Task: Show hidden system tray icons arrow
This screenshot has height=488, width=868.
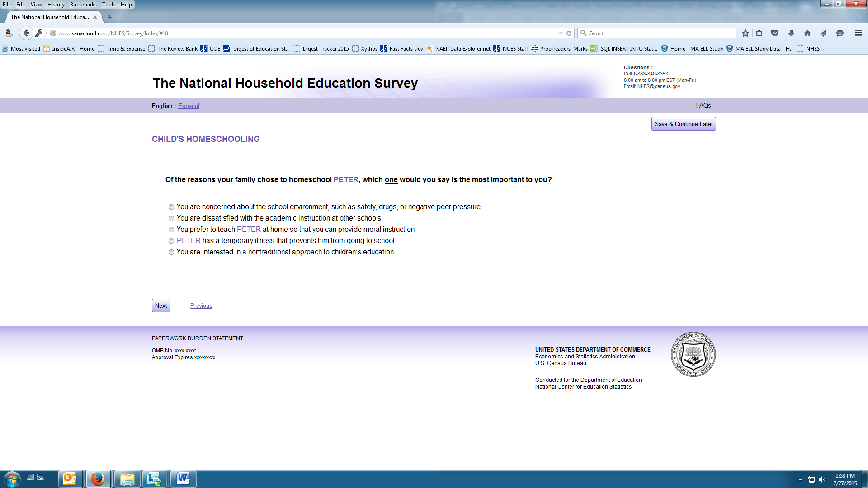Action: click(800, 479)
